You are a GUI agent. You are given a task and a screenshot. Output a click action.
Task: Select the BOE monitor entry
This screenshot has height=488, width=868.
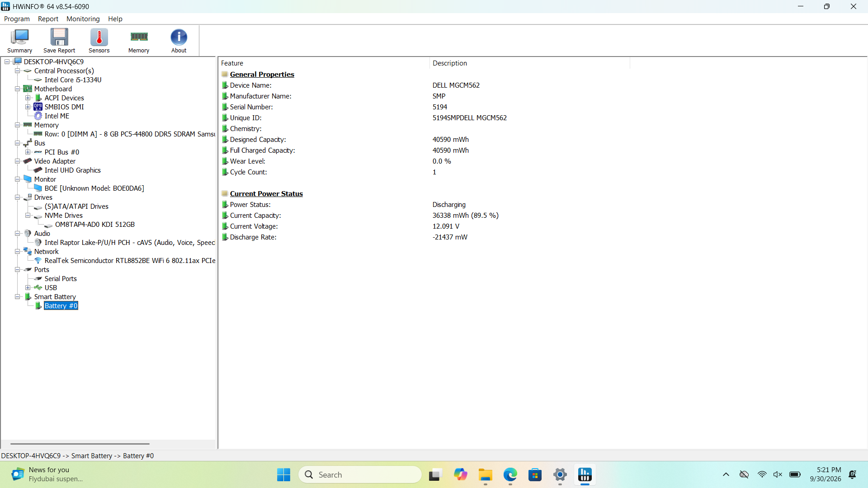[94, 188]
